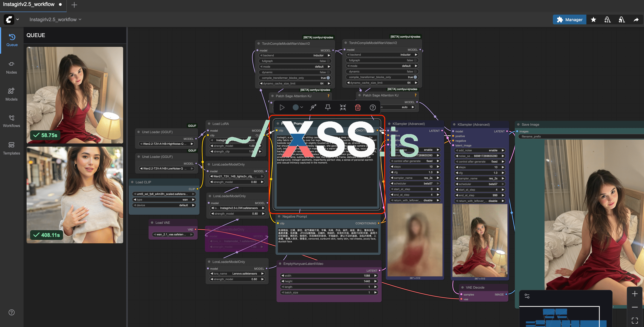Add a new workflow tab with plus

click(74, 5)
